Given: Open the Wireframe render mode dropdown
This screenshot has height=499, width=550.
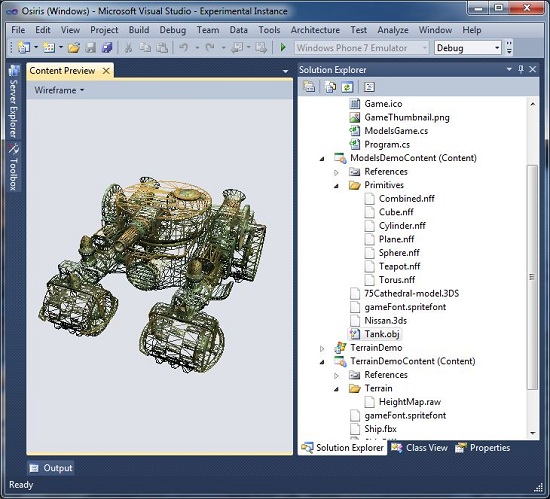Looking at the screenshot, I should coord(59,90).
